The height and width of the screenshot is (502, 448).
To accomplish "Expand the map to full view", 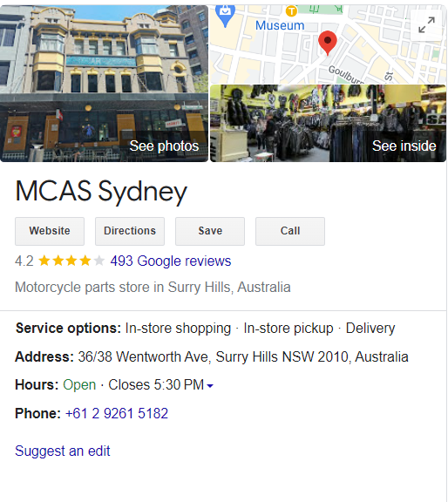I will click(x=426, y=24).
